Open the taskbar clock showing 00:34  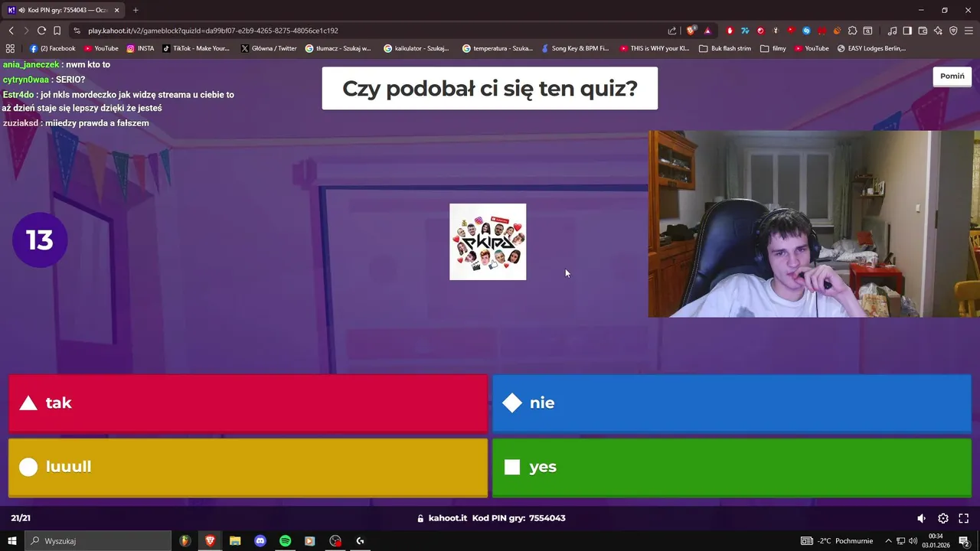pyautogui.click(x=936, y=541)
